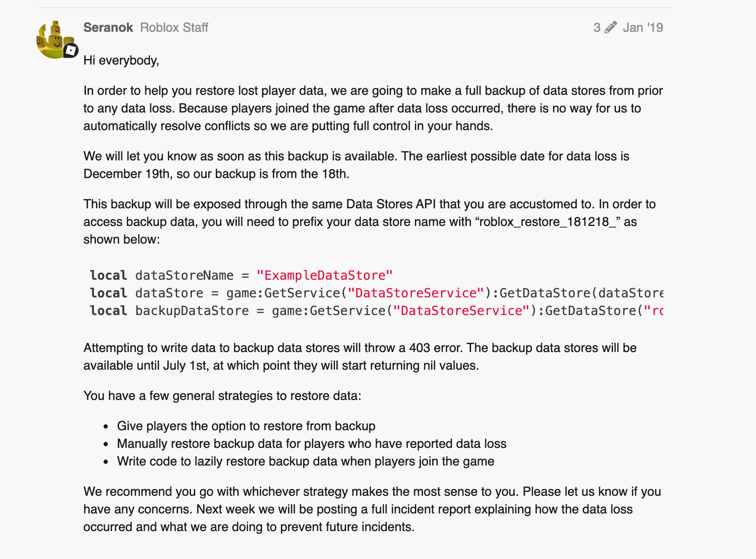Screen dimensions: 756x559
Task: Click the bullet about manually restoring backup data
Action: [312, 444]
